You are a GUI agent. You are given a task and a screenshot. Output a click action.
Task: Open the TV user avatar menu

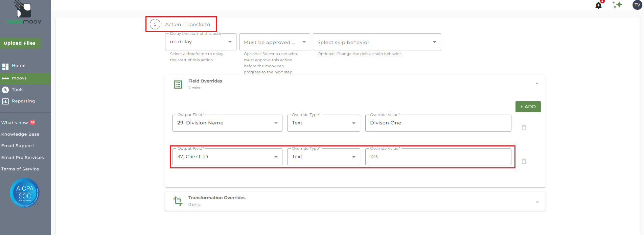pyautogui.click(x=637, y=5)
